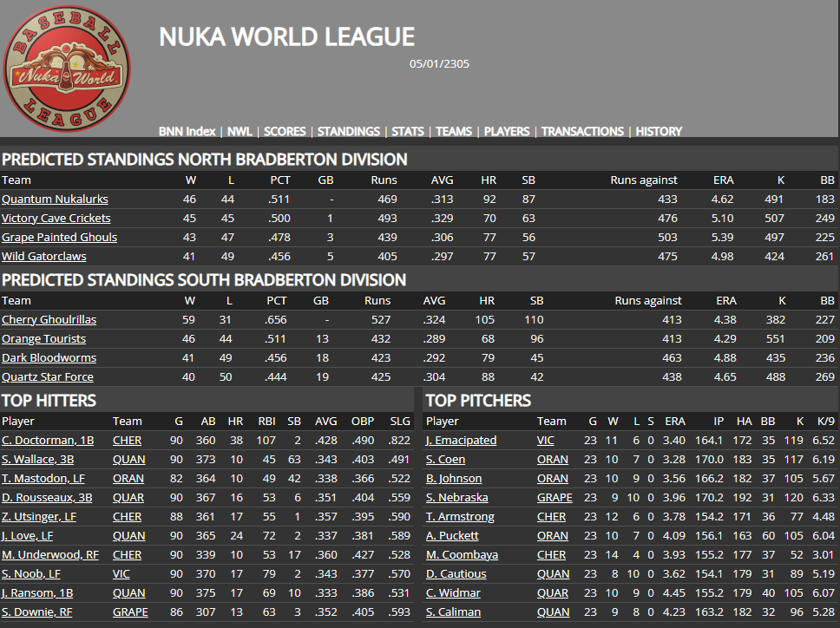
Task: View pitcher J. Emacipated's profile
Action: pos(461,441)
